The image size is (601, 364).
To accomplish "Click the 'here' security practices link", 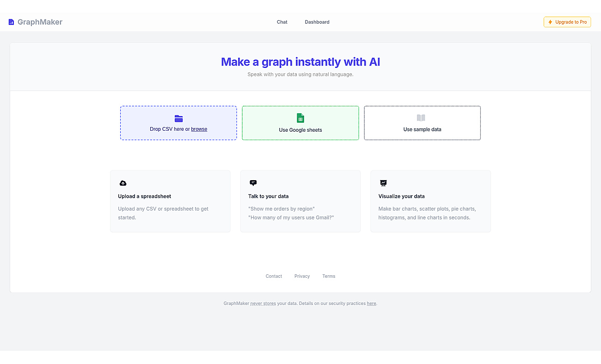I will tap(372, 303).
